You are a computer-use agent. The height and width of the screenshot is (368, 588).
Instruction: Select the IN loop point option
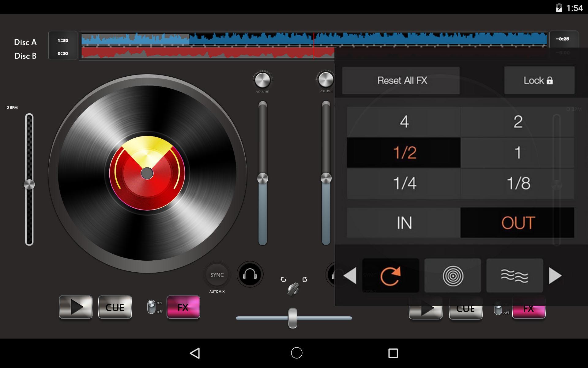[x=404, y=223]
